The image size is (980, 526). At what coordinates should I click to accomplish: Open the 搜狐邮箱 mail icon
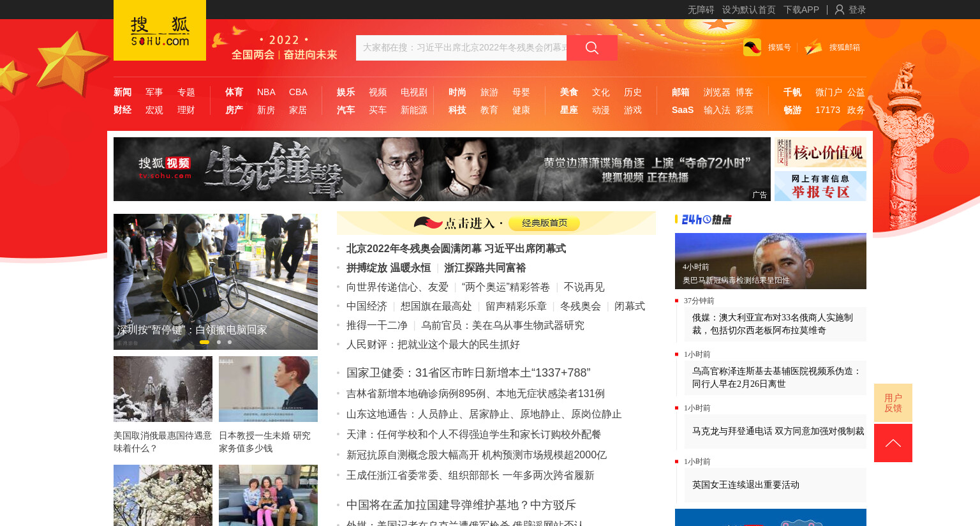813,47
